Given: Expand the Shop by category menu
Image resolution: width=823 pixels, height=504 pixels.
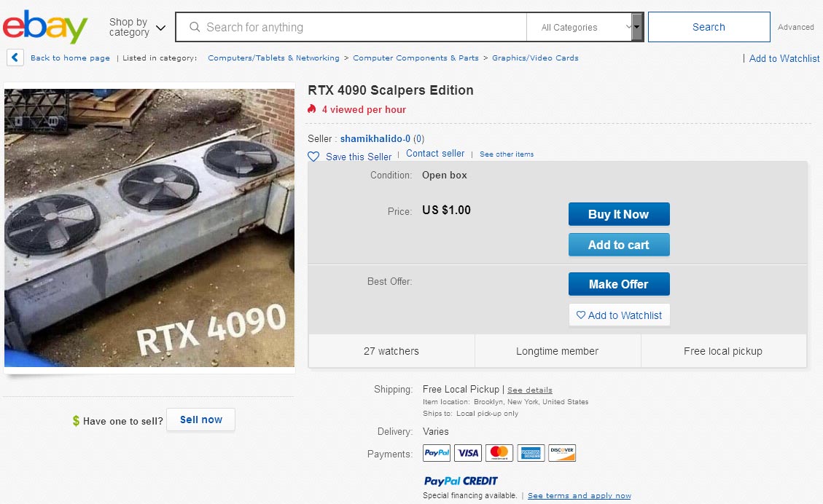Looking at the screenshot, I should (137, 28).
